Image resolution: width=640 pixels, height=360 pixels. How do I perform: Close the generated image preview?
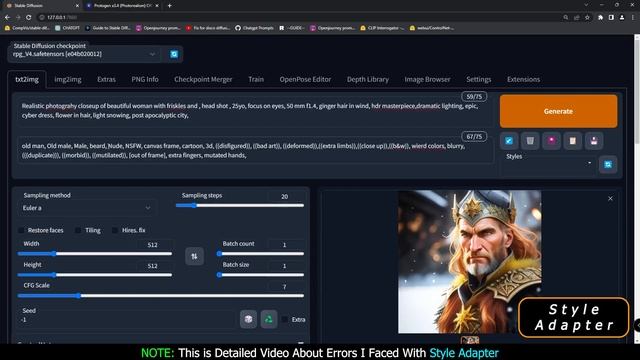click(610, 198)
